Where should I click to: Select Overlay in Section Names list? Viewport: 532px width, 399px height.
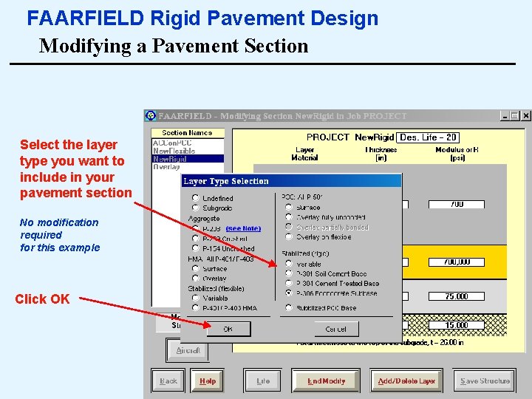tap(188, 166)
